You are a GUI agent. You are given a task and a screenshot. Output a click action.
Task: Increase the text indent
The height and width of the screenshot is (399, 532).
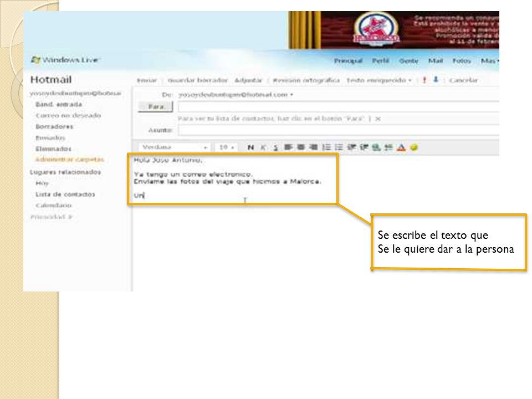(364, 147)
